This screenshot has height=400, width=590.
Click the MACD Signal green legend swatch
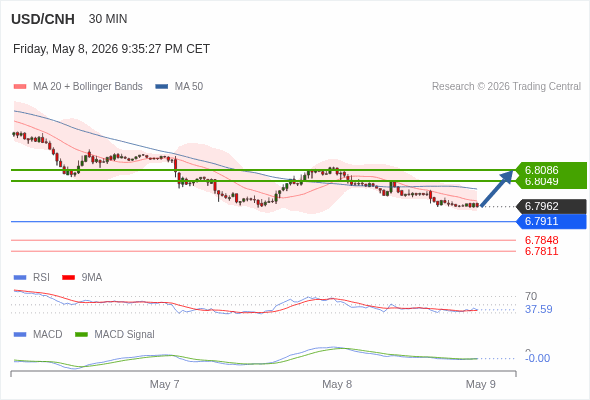81,335
